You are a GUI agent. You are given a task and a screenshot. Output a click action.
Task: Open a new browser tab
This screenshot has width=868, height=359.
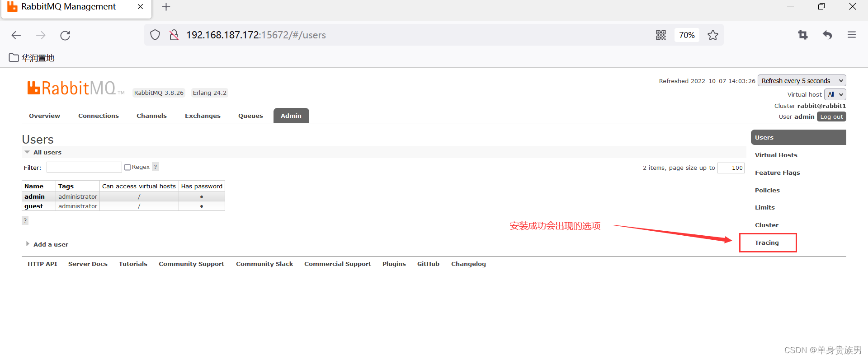pos(166,7)
